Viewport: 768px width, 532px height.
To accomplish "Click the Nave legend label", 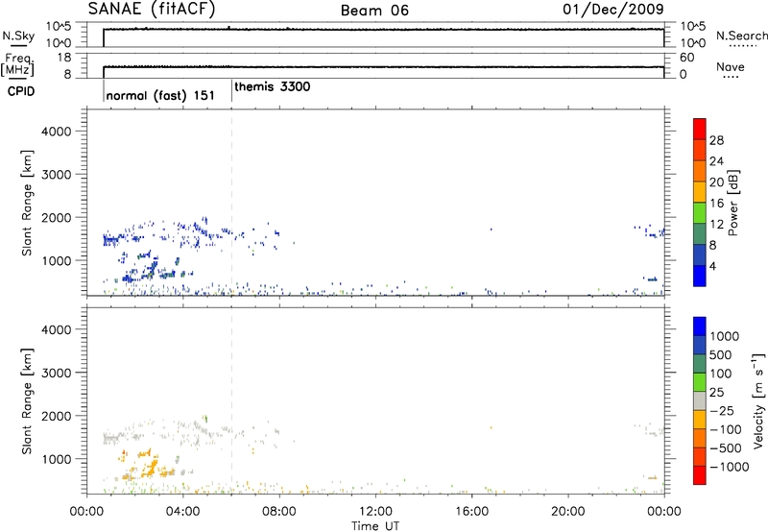I will [x=731, y=66].
